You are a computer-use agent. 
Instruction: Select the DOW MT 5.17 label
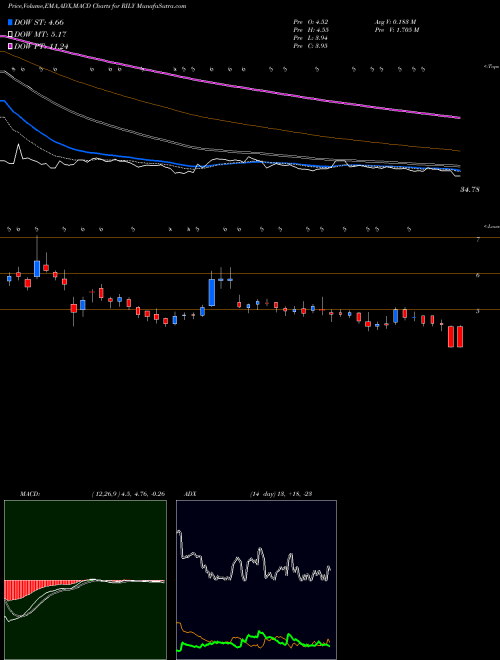pos(40,35)
